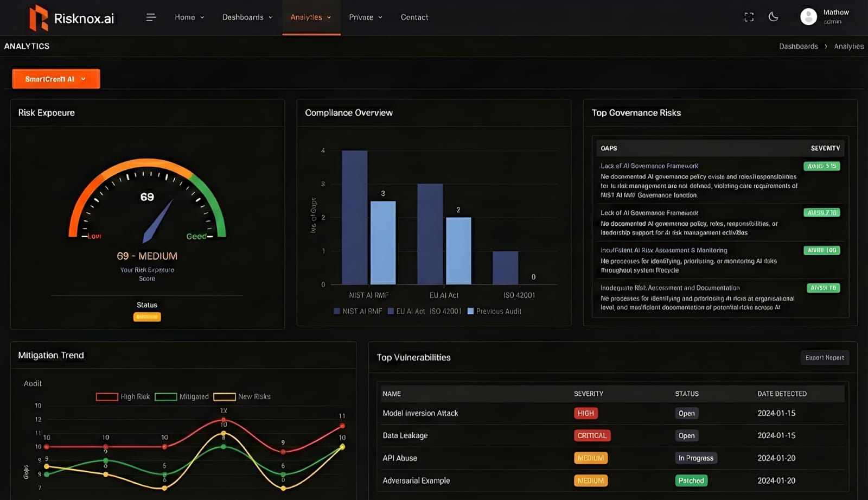
Task: Expand the Private menu dropdown
Action: [x=365, y=17]
